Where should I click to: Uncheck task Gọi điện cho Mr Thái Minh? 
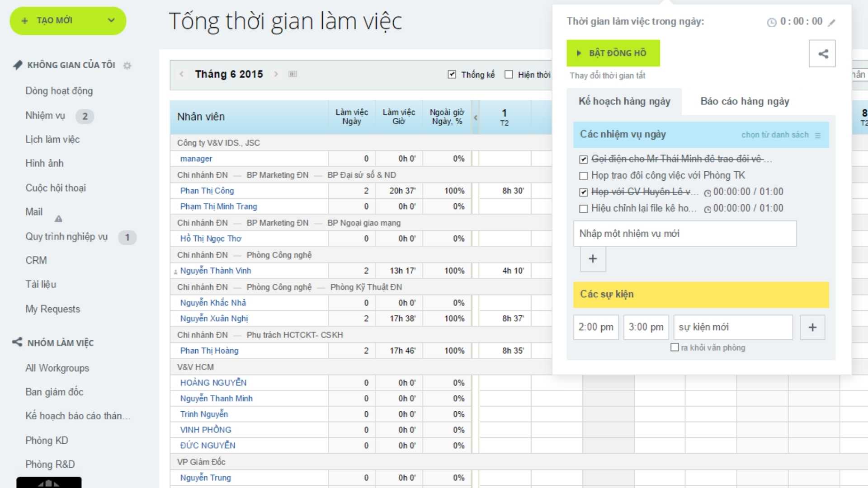pyautogui.click(x=583, y=160)
